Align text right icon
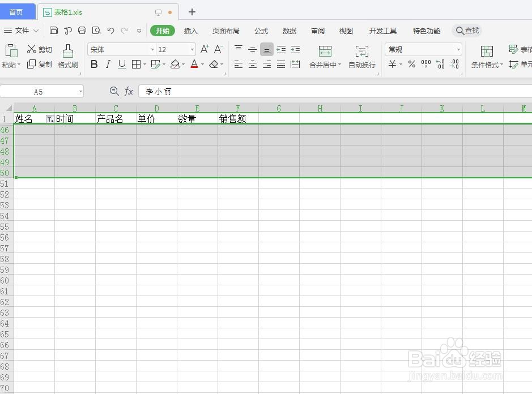 click(267, 64)
